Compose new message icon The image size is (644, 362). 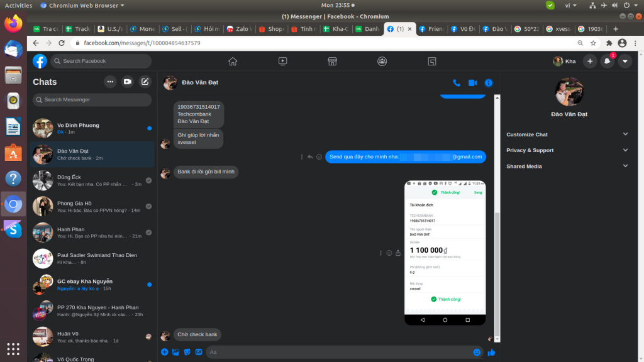(145, 82)
